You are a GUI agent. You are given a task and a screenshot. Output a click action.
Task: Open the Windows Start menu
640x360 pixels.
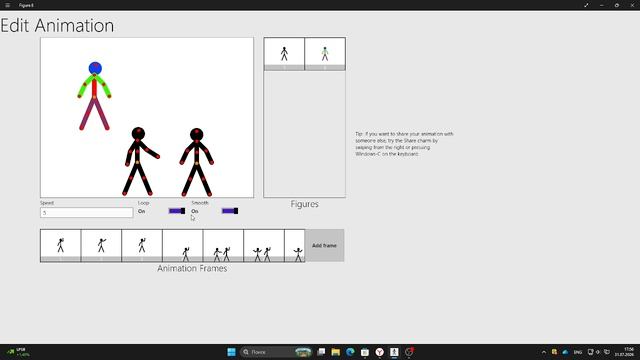coord(231,352)
